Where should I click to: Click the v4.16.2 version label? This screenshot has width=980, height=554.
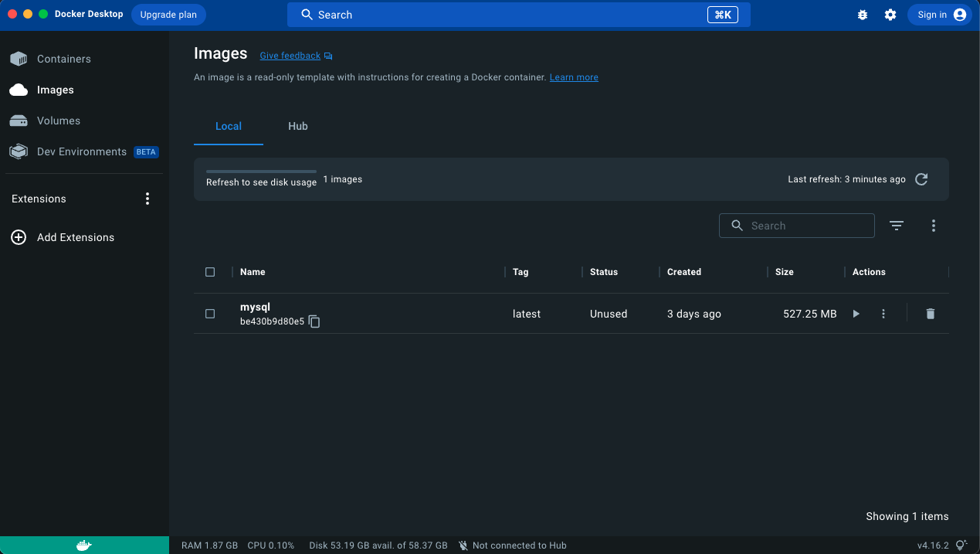933,546
